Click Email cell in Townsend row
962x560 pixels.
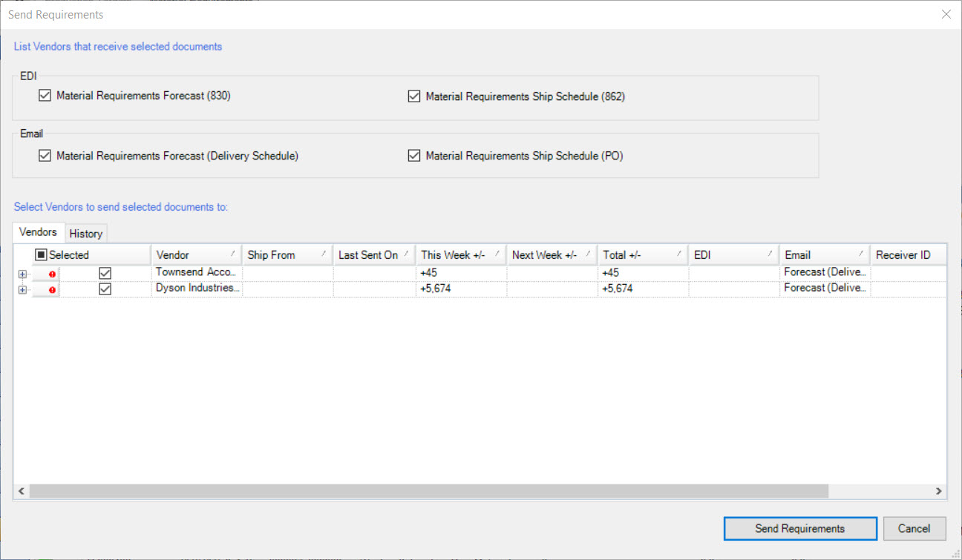pyautogui.click(x=825, y=273)
